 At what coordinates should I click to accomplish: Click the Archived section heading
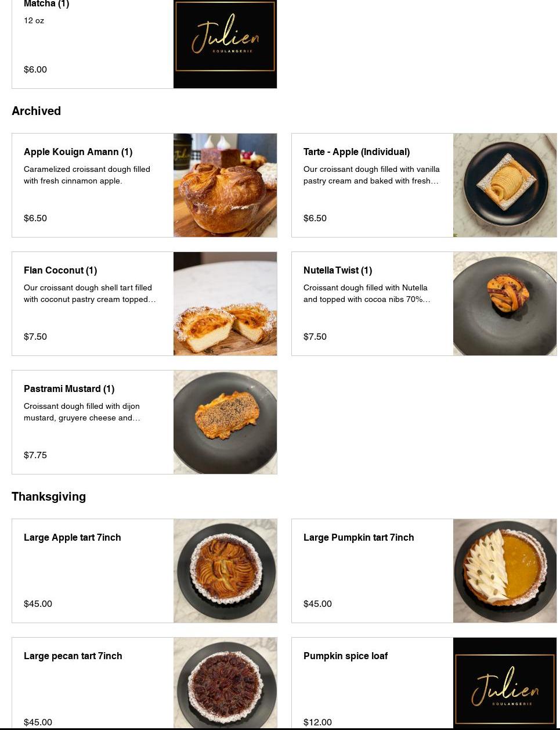click(x=37, y=111)
